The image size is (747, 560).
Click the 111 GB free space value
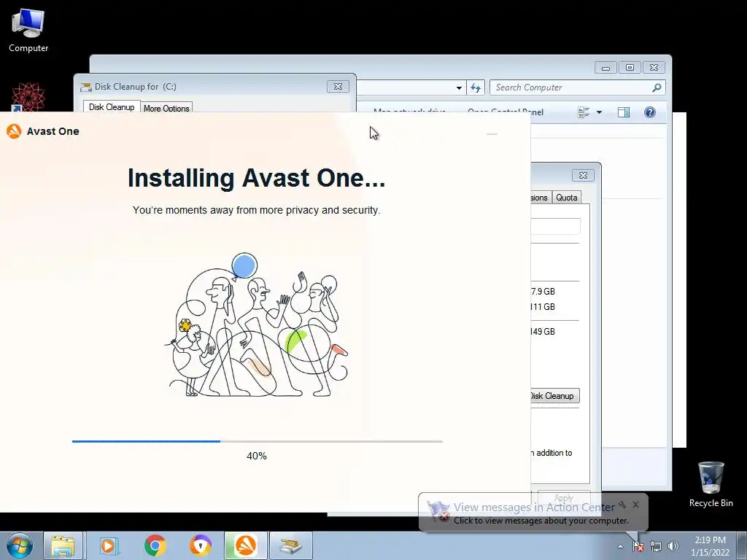(543, 307)
